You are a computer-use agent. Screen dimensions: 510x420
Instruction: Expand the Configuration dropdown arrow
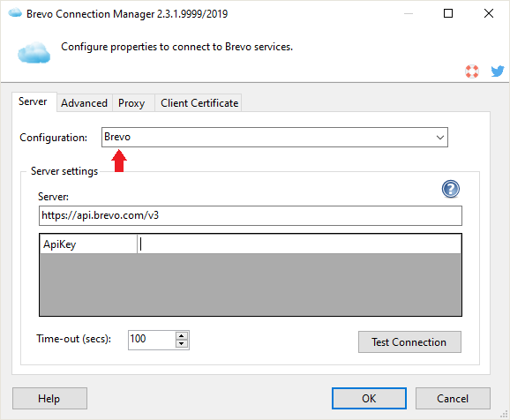[x=440, y=138]
